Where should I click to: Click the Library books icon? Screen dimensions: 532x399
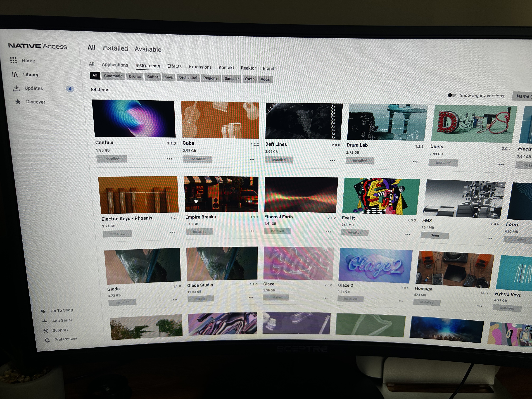click(x=15, y=74)
